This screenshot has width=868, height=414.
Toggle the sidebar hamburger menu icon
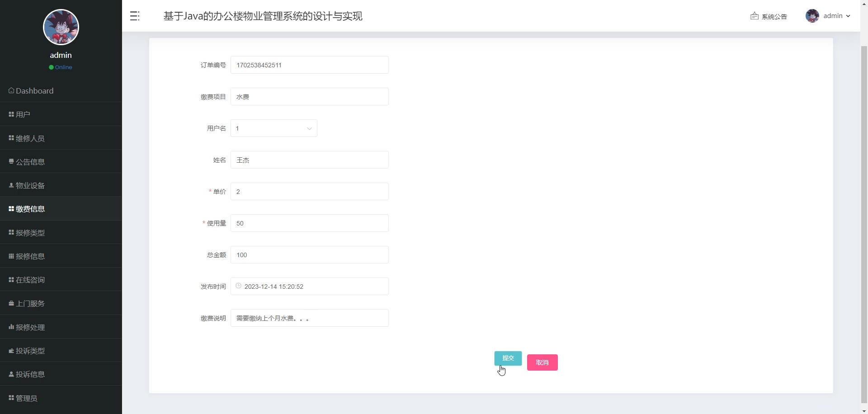click(x=135, y=16)
